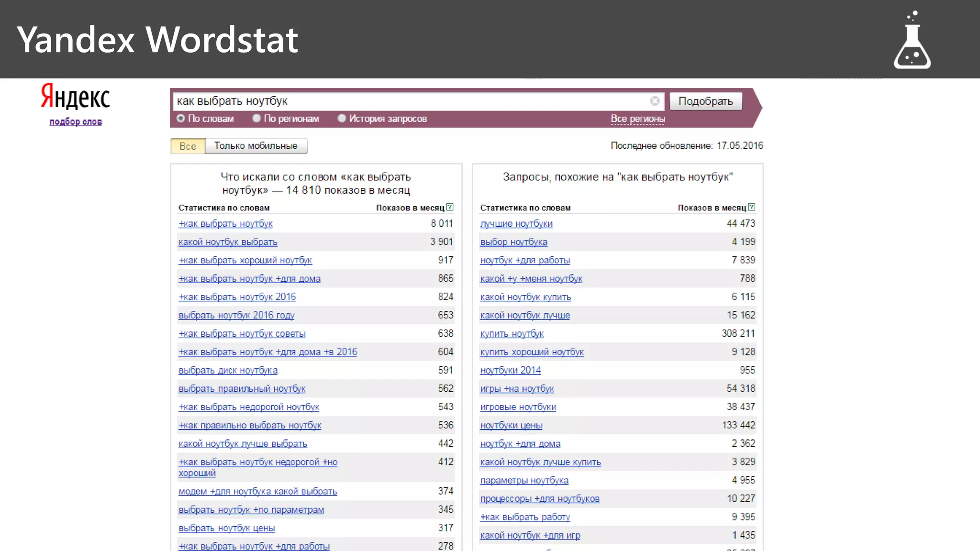Open the какой ноутбук +для игр link
Viewport: 980px width, 551px height.
(x=530, y=535)
